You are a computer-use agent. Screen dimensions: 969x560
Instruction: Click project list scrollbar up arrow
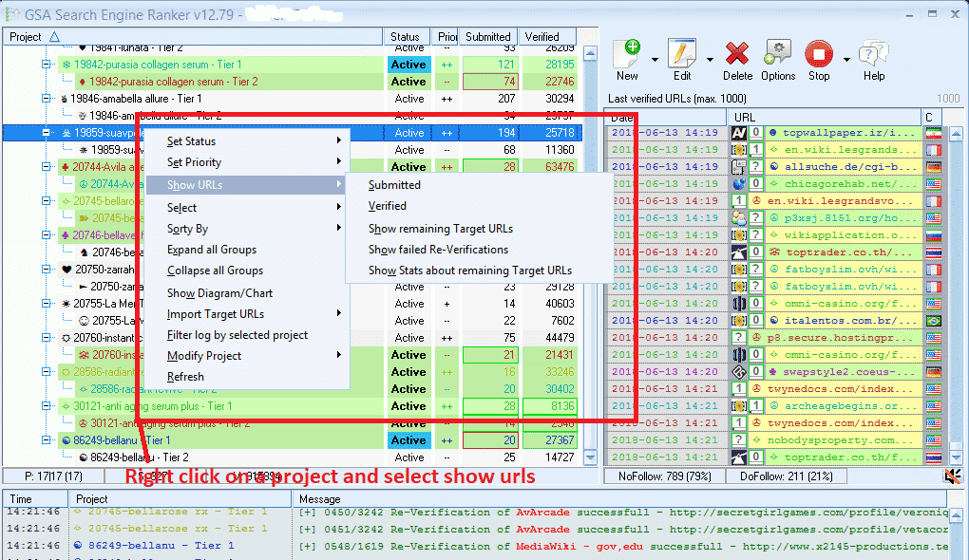(x=590, y=54)
